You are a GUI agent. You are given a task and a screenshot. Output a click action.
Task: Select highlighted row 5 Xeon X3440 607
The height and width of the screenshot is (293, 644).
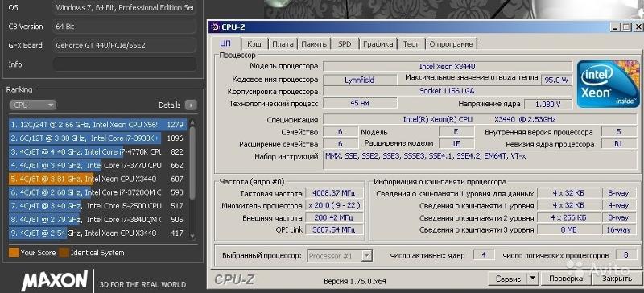[x=98, y=179]
